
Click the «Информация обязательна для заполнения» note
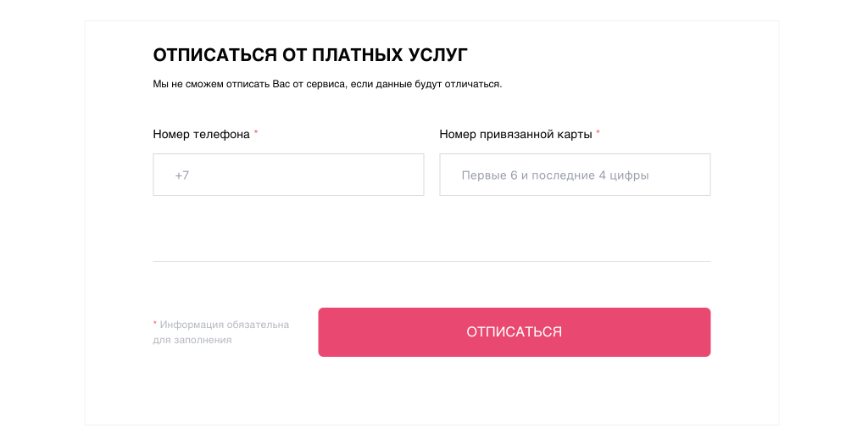click(224, 331)
